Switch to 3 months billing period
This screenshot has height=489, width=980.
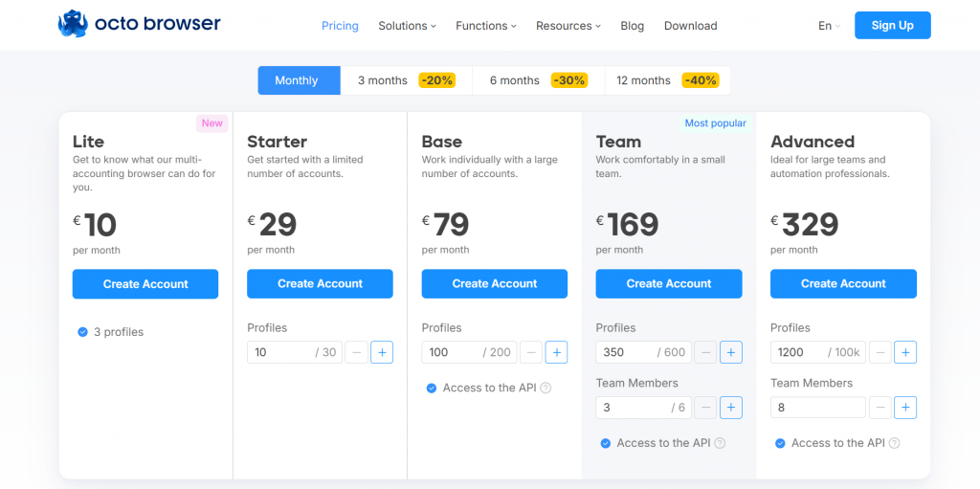click(x=406, y=80)
